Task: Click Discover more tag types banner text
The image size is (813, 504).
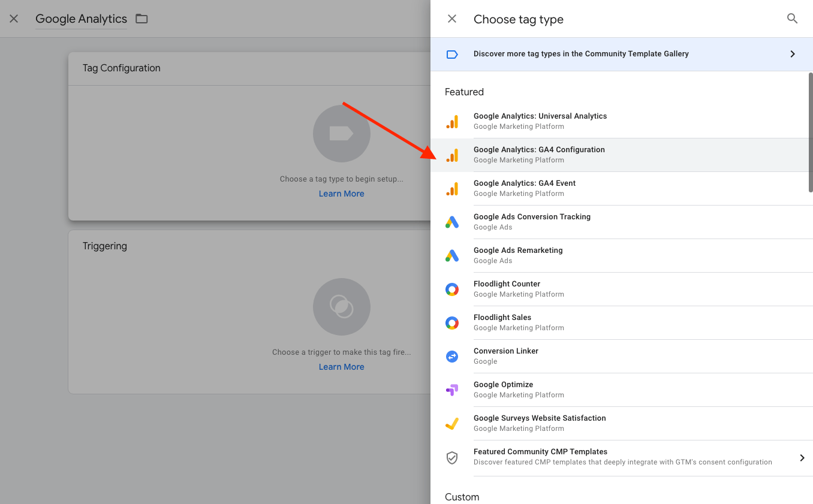Action: pos(581,54)
